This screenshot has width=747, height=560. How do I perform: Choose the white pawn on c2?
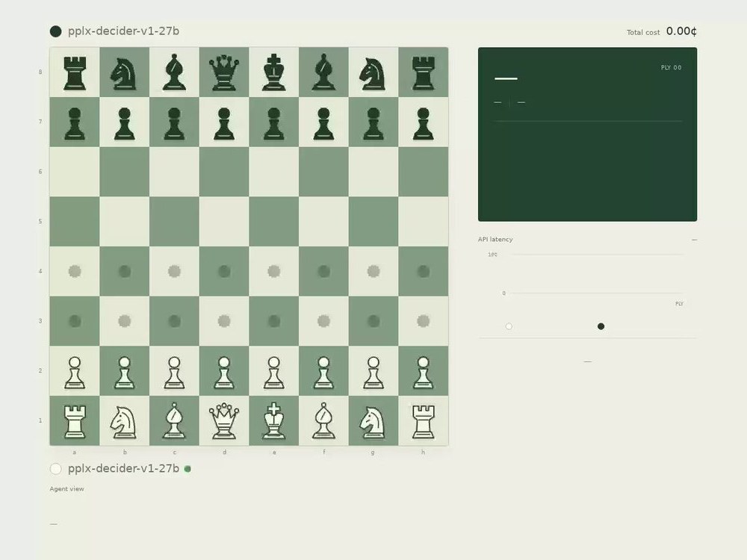pyautogui.click(x=174, y=373)
